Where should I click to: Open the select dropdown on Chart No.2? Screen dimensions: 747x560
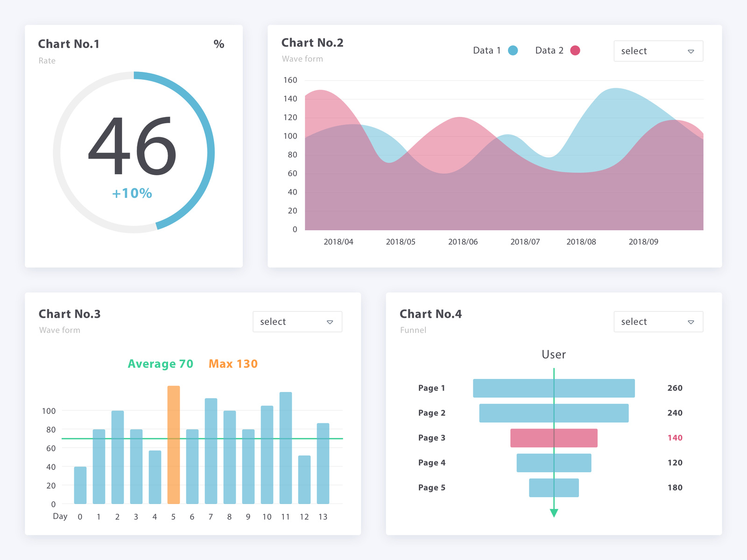coord(658,51)
